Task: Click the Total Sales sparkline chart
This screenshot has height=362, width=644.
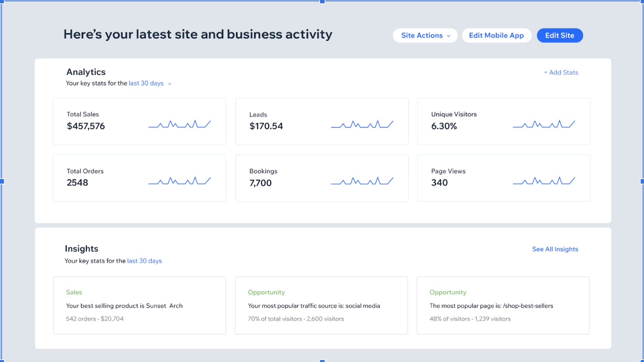Action: 179,124
